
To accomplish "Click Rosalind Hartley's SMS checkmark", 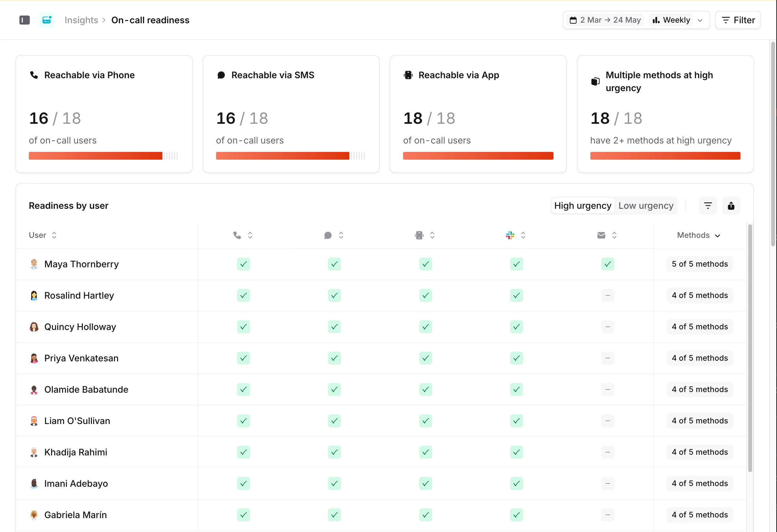I will tap(334, 295).
